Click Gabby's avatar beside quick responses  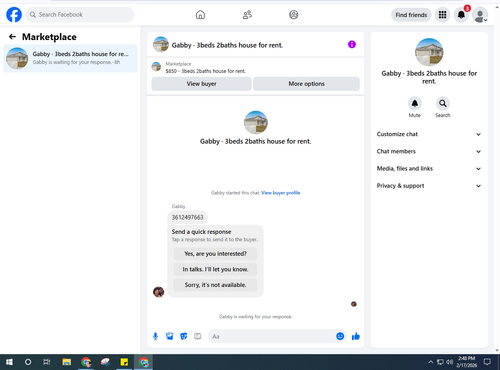point(158,292)
